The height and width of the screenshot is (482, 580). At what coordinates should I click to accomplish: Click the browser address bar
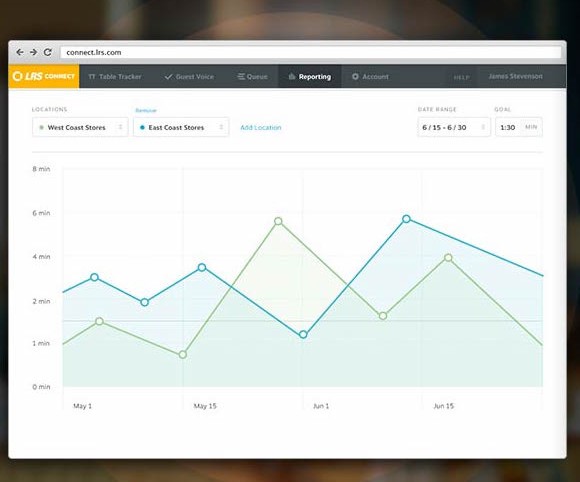[311, 52]
